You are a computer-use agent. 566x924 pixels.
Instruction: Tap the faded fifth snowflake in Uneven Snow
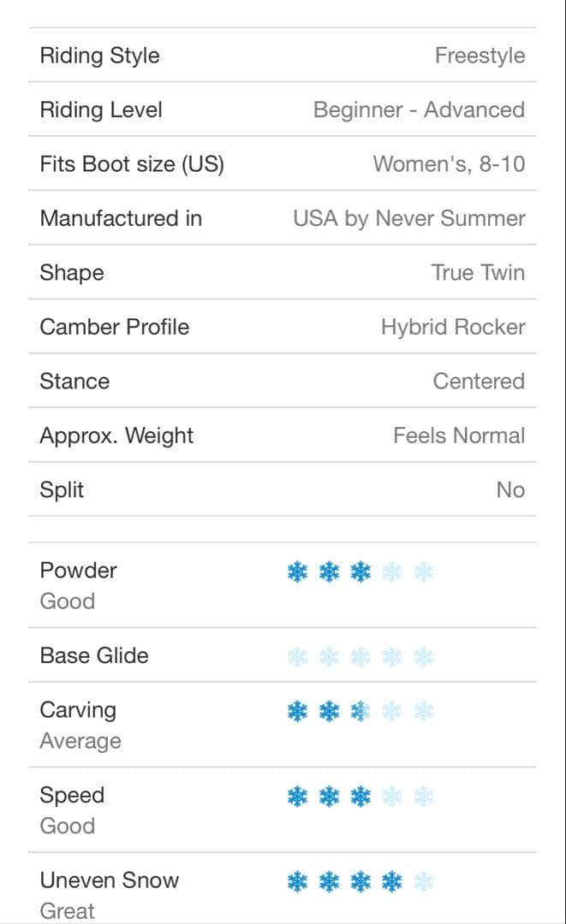424,881
